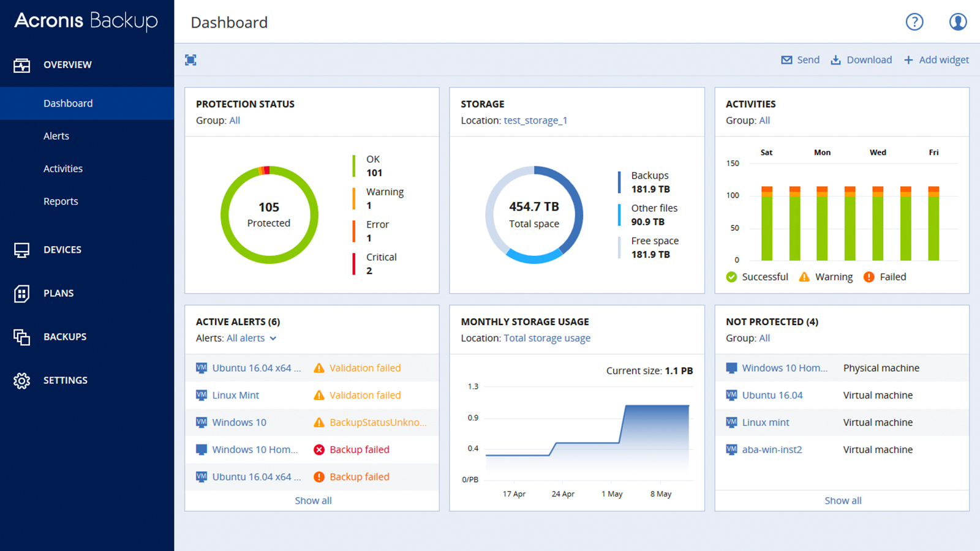Image resolution: width=980 pixels, height=551 pixels.
Task: Open the Plans section
Action: tap(59, 293)
